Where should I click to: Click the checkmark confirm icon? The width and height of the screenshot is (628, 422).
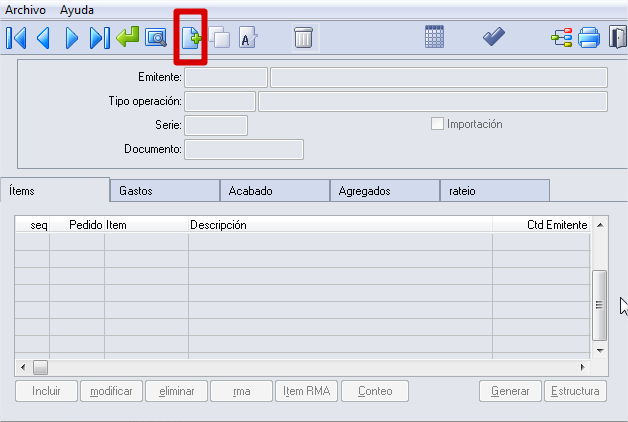(x=494, y=36)
